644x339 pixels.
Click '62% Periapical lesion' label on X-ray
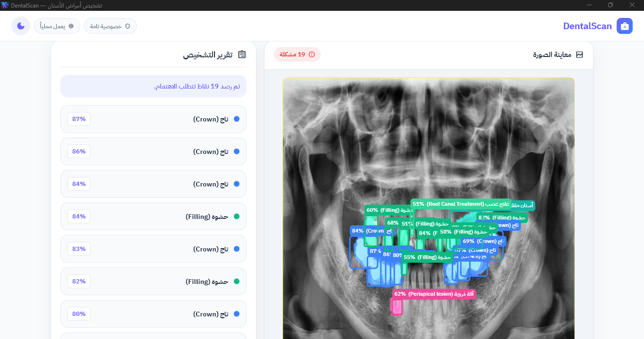(434, 294)
